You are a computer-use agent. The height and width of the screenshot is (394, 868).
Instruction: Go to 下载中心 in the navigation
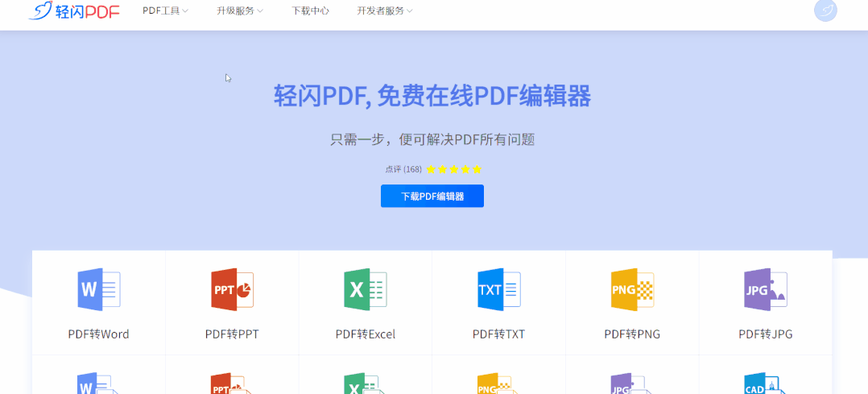tap(310, 10)
